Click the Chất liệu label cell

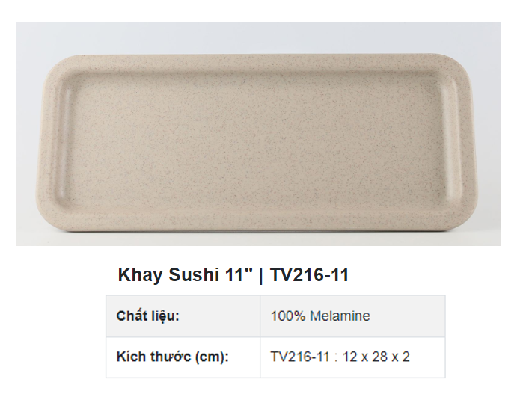point(183,316)
